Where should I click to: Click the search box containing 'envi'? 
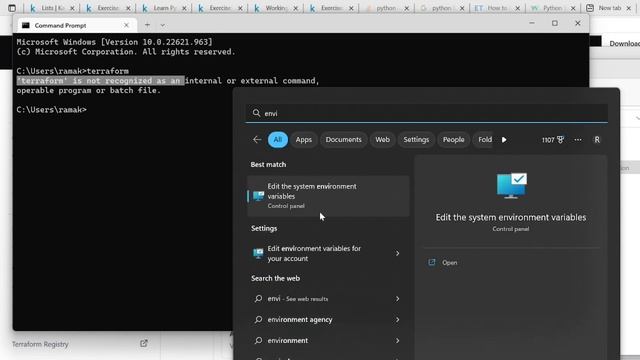(427, 113)
